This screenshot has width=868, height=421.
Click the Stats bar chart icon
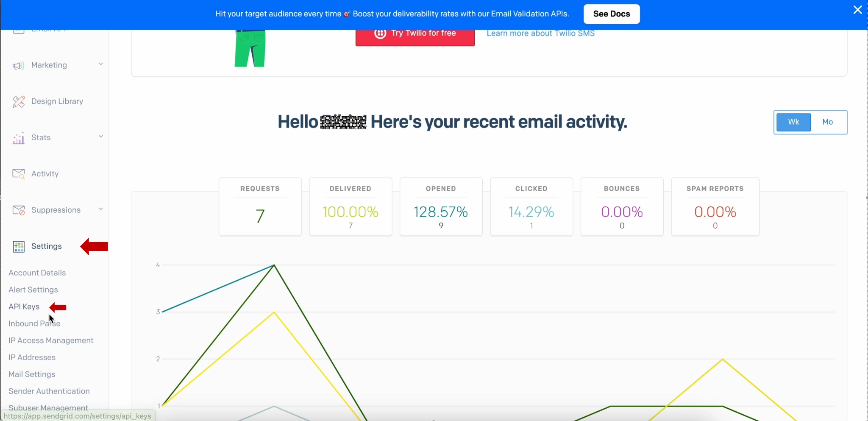(18, 138)
